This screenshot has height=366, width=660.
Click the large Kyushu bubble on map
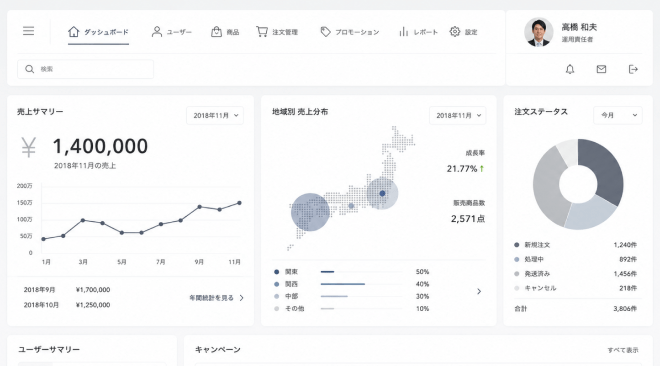[x=310, y=212]
